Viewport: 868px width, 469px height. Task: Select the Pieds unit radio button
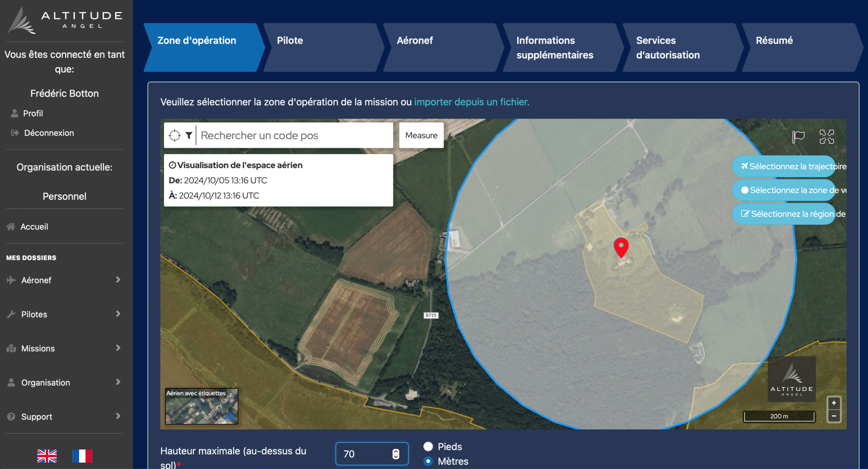pos(428,446)
